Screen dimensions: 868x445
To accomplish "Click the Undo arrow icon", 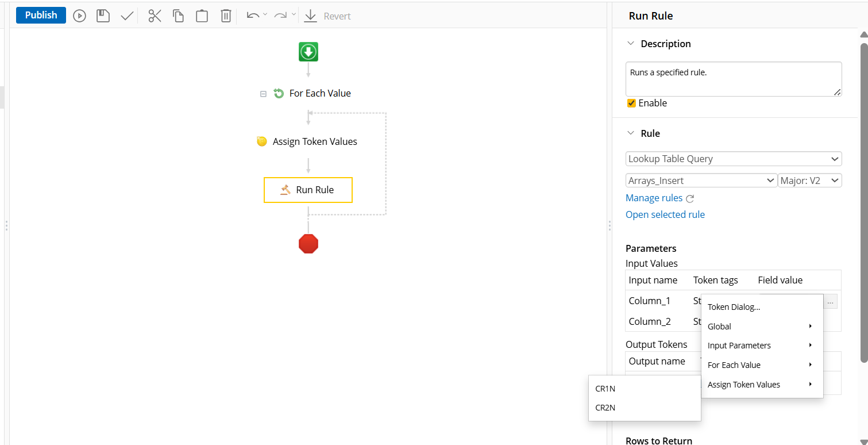I will (252, 16).
